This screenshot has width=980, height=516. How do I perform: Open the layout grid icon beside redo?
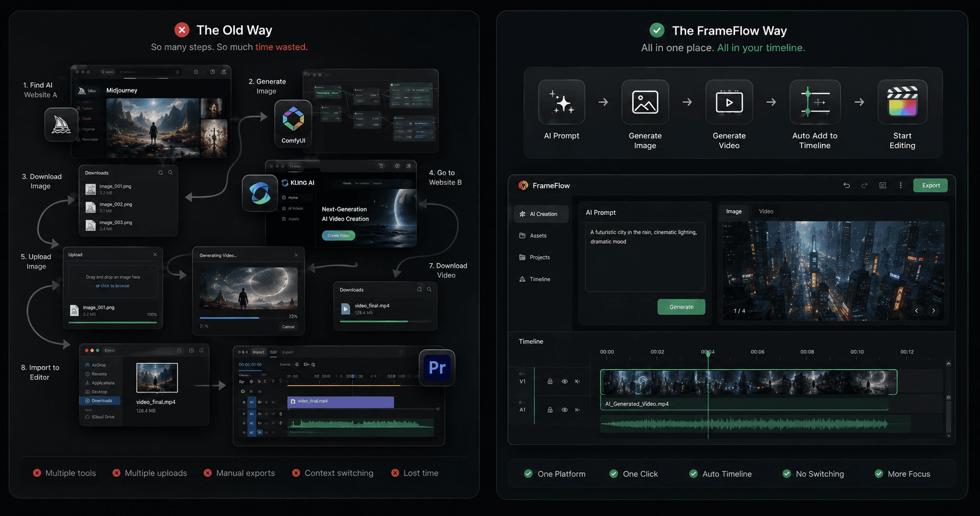pyautogui.click(x=882, y=185)
